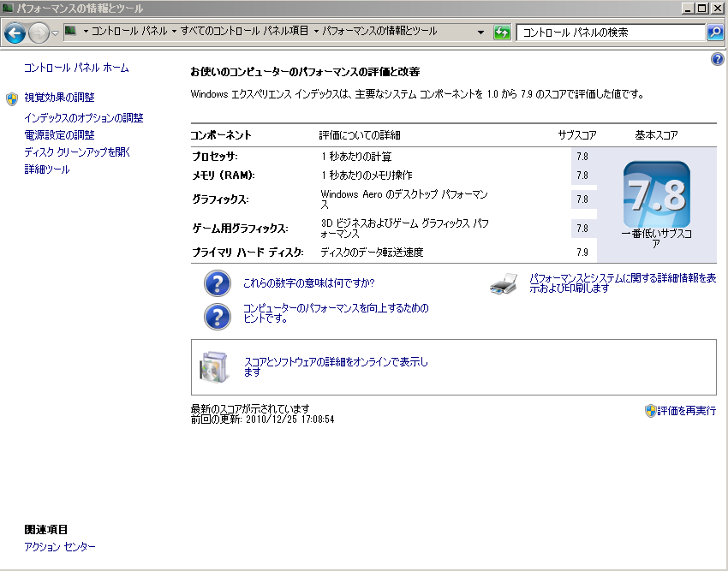Click the 7.9 hard disk subscore
This screenshot has height=571, width=728.
pyautogui.click(x=582, y=253)
